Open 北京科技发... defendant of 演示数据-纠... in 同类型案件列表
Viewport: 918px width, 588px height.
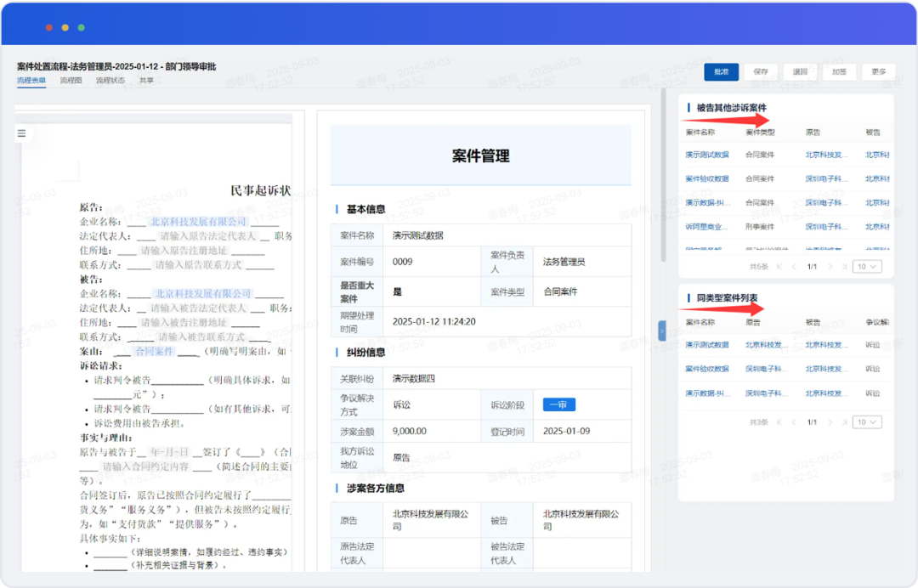click(x=826, y=393)
